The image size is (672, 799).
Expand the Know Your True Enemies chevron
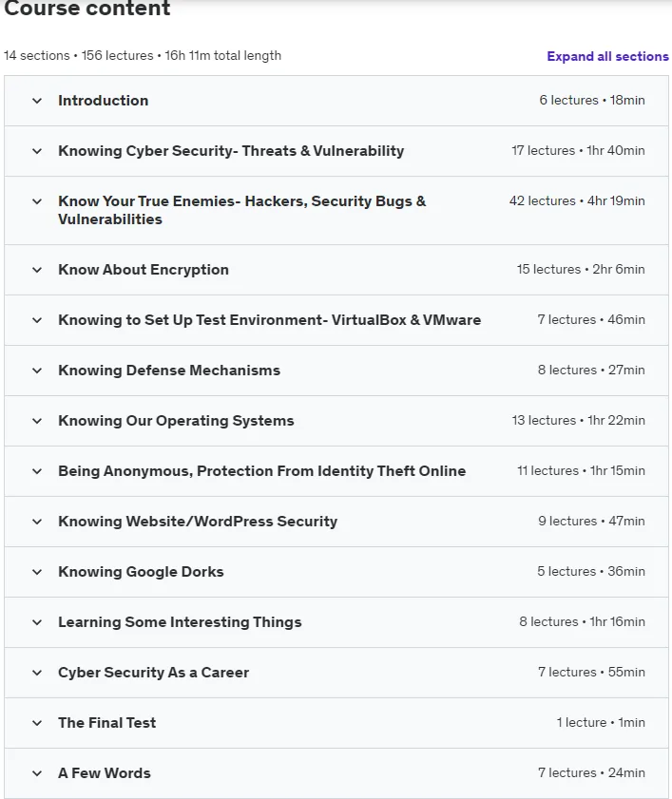click(x=37, y=201)
